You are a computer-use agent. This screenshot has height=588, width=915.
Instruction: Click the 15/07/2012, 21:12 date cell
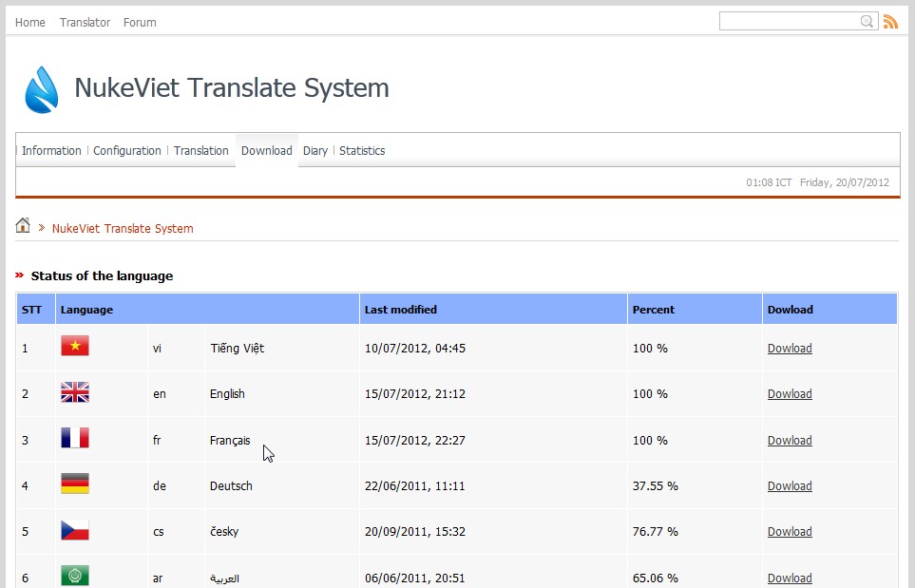(x=415, y=394)
